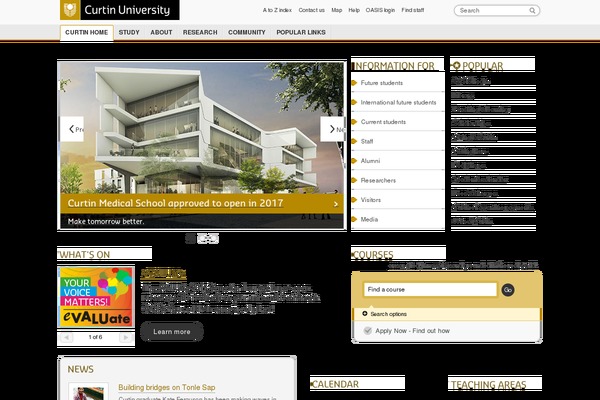Select the Curtin Home tab
Image resolution: width=600 pixels, height=400 pixels.
coord(86,33)
